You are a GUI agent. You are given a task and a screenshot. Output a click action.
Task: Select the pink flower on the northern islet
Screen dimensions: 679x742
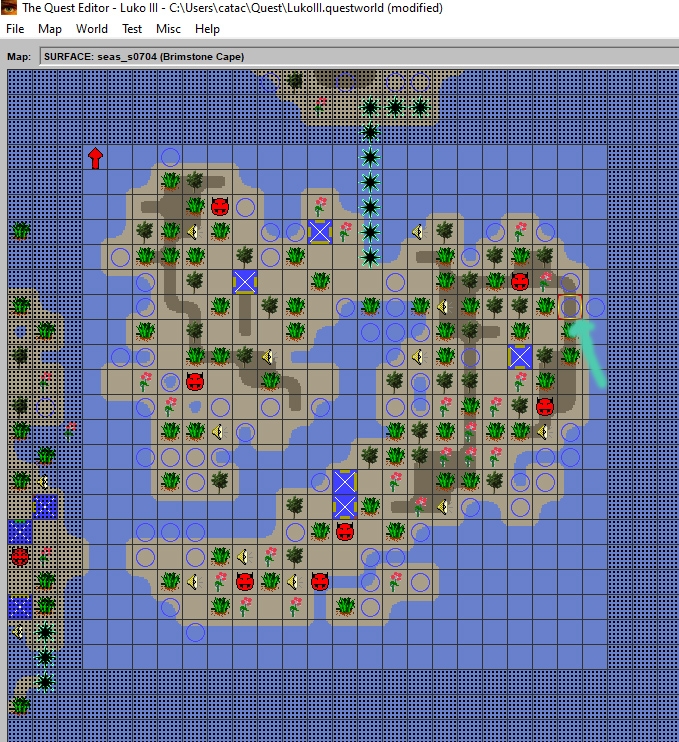[320, 103]
